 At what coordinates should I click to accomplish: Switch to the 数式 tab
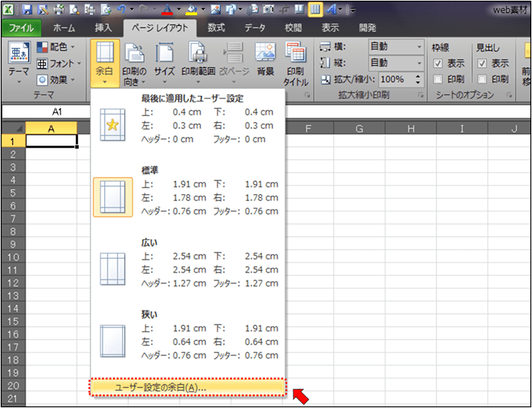point(216,28)
